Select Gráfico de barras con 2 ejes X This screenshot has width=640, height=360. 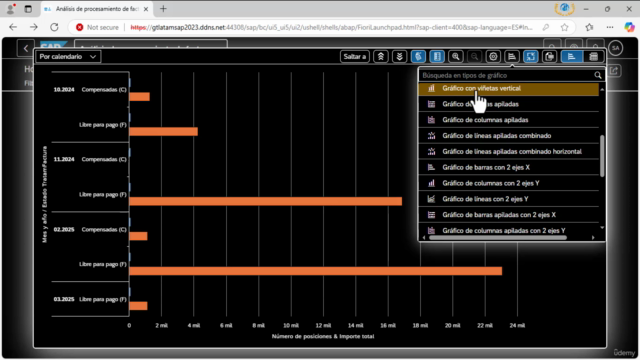(x=509, y=167)
